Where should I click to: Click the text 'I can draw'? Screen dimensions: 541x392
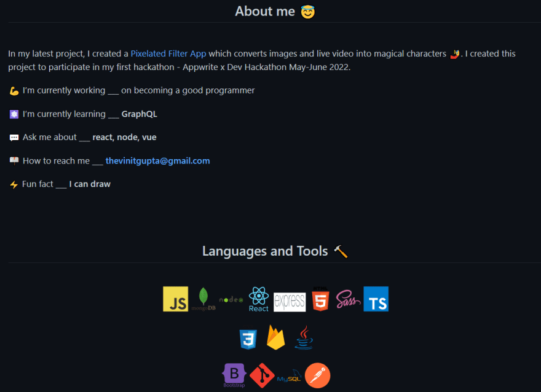click(90, 184)
